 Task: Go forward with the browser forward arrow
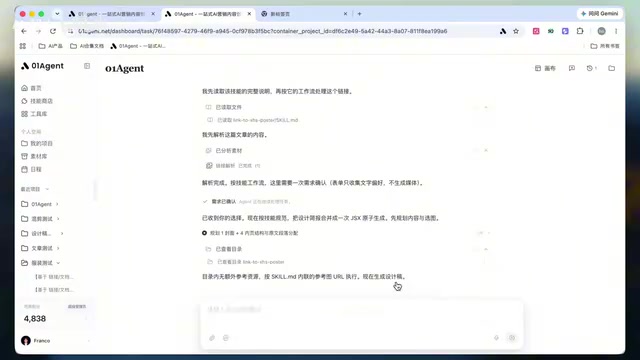click(38, 31)
